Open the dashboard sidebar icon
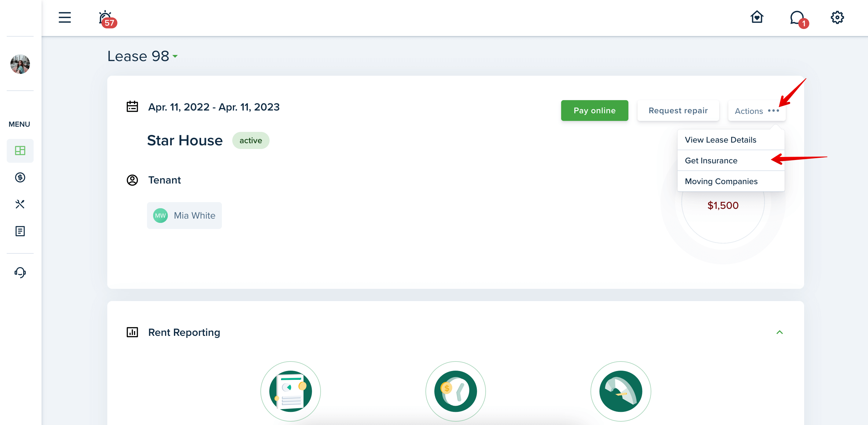The width and height of the screenshot is (868, 425). tap(20, 151)
